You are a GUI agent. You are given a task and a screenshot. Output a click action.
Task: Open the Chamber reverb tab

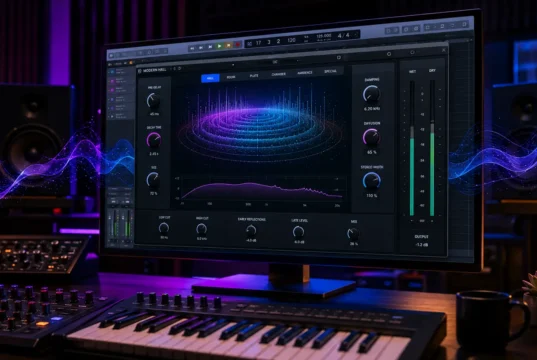[278, 74]
